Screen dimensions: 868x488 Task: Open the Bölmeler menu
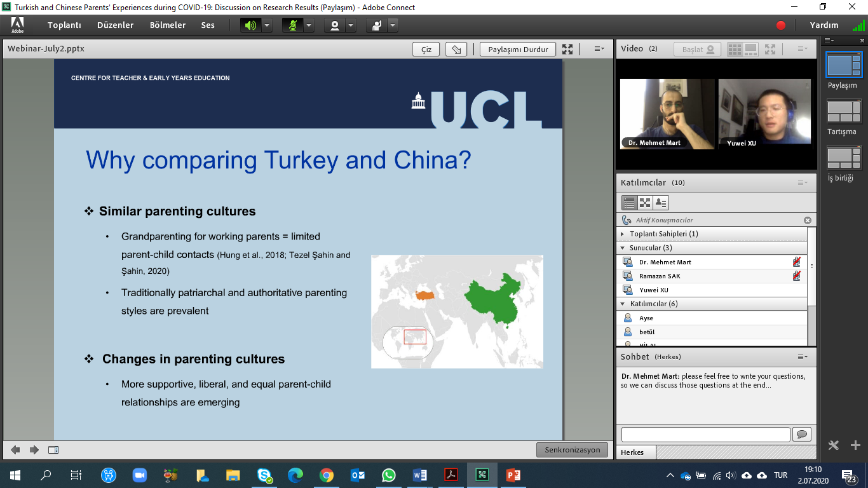pos(168,25)
